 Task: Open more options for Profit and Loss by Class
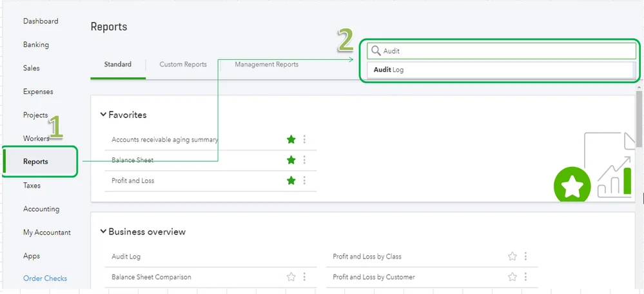(525, 257)
